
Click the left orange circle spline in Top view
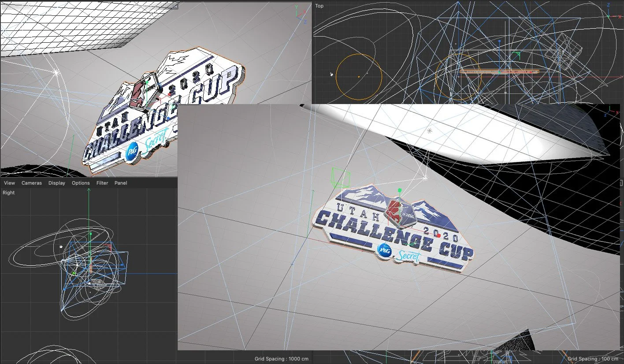359,77
